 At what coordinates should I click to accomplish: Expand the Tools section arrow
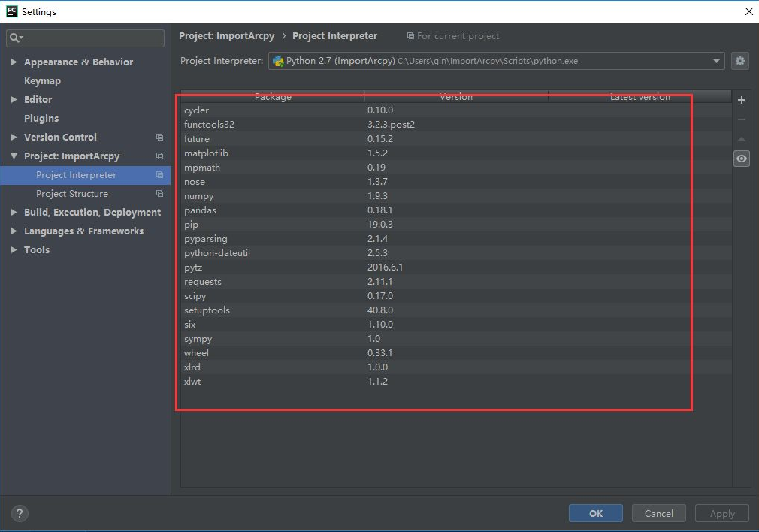pos(14,249)
